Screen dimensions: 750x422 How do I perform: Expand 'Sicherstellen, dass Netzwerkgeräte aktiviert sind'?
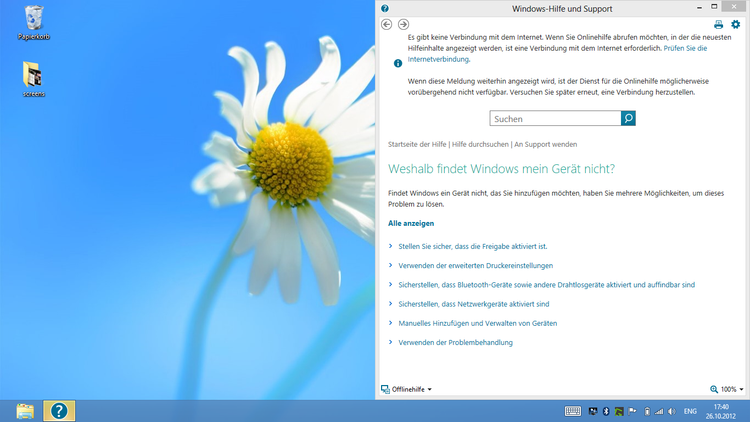click(473, 304)
